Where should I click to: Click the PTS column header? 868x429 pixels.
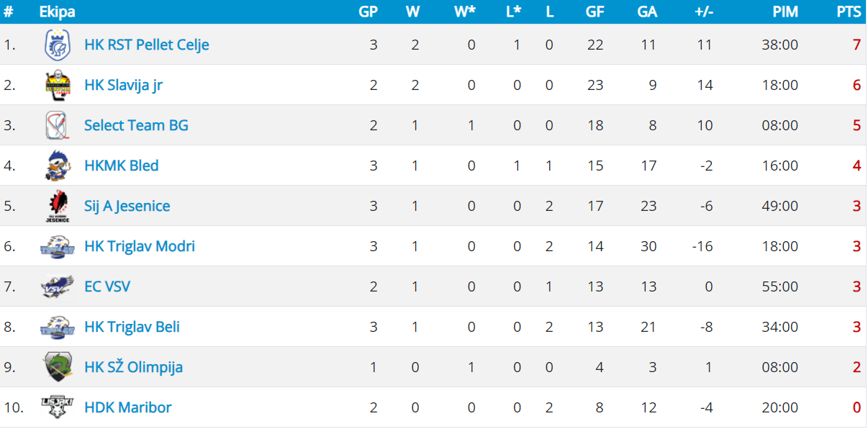pyautogui.click(x=849, y=12)
